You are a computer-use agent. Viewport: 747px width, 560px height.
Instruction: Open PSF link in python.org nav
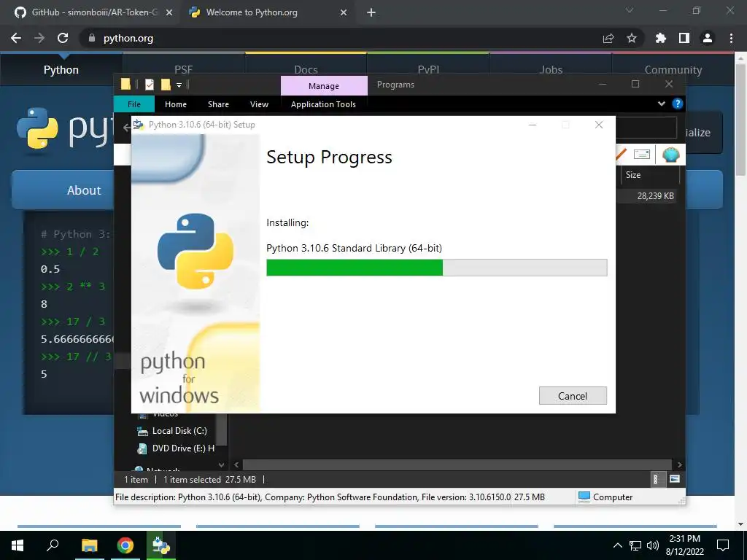[183, 69]
